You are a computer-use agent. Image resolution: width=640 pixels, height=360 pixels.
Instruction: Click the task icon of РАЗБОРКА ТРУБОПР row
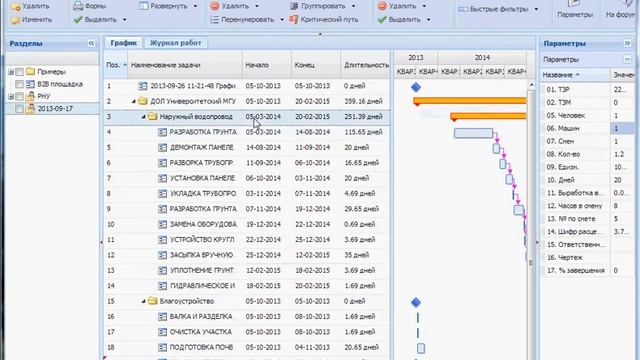[162, 163]
